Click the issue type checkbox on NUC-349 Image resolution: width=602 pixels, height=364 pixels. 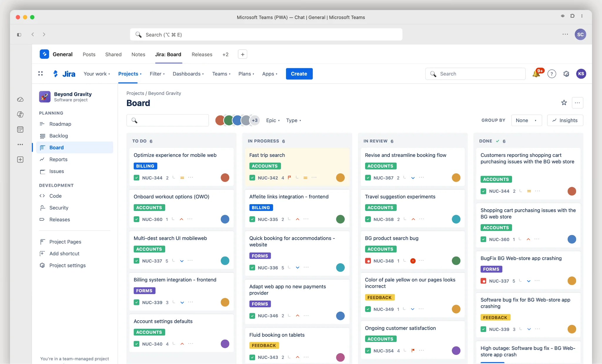click(368, 309)
